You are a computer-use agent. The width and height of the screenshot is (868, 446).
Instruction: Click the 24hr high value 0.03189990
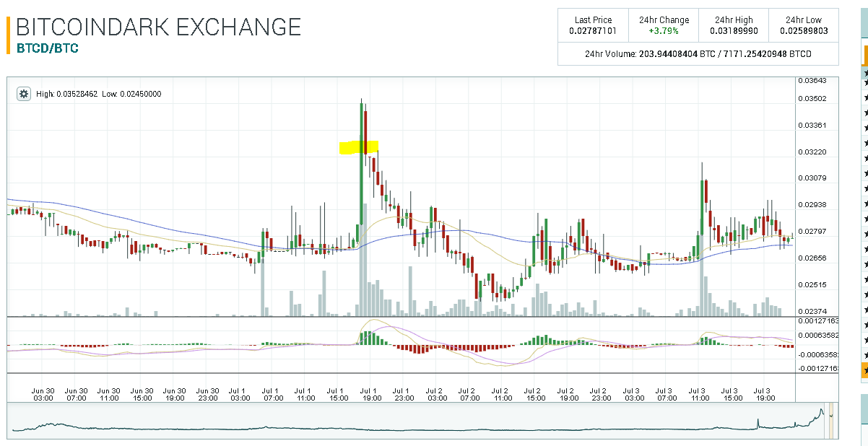click(x=734, y=31)
